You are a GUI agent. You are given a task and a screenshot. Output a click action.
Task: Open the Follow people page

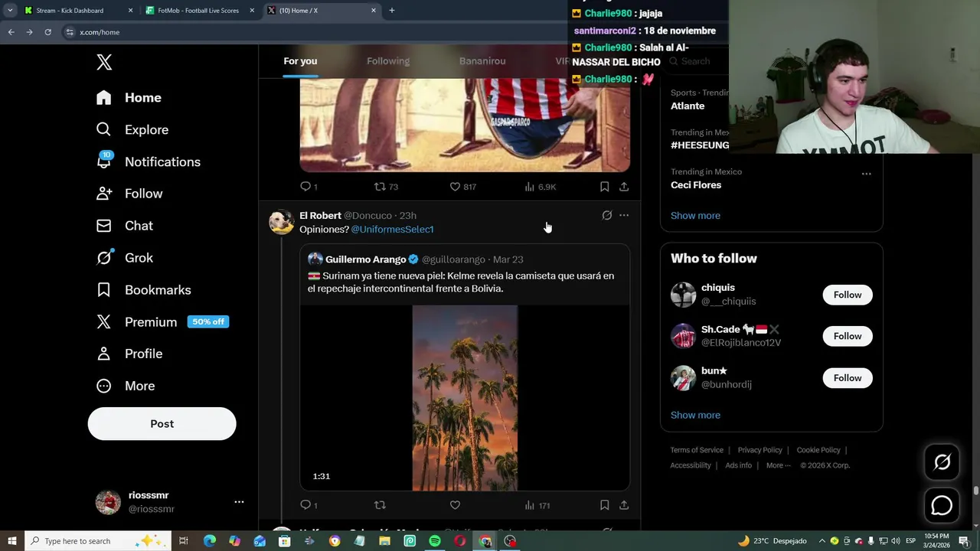click(x=129, y=194)
